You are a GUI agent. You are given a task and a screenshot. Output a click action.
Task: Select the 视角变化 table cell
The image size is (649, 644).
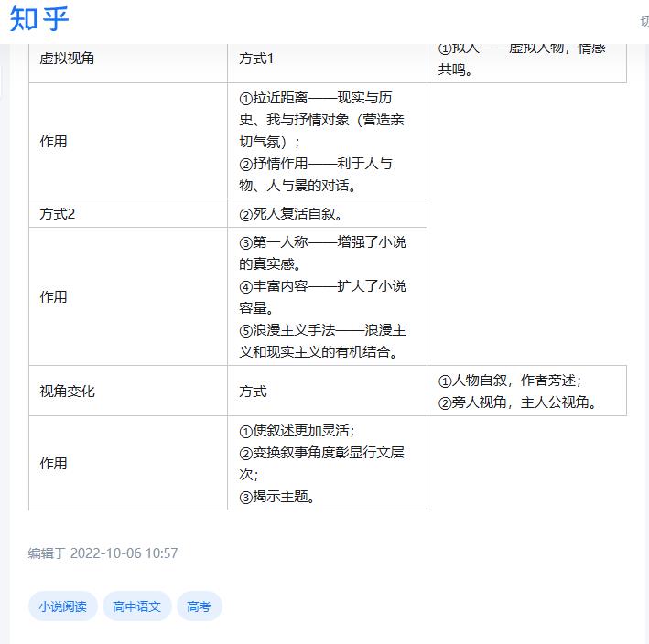coord(128,391)
